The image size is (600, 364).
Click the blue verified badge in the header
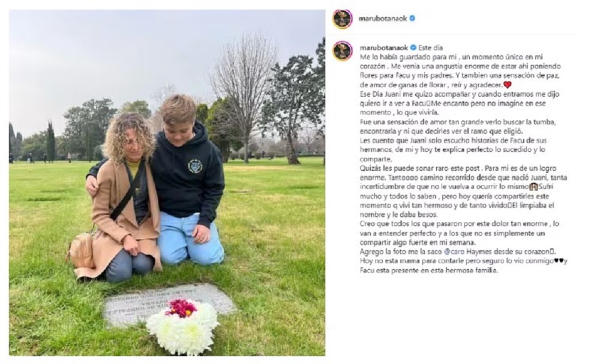click(412, 18)
